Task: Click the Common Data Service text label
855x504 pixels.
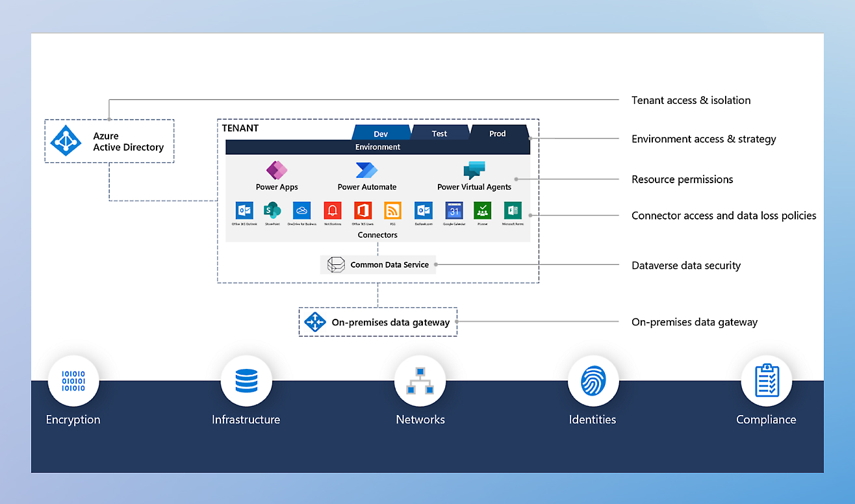Action: tap(390, 265)
